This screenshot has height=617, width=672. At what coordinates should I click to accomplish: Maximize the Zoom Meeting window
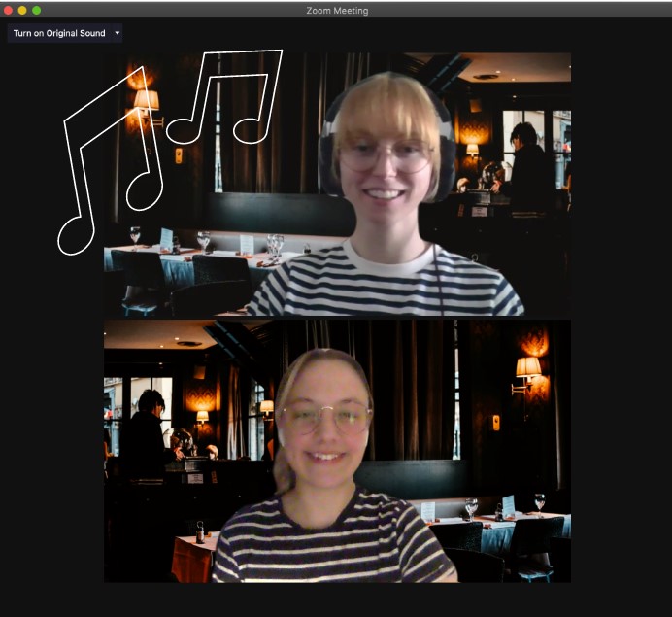(37, 11)
